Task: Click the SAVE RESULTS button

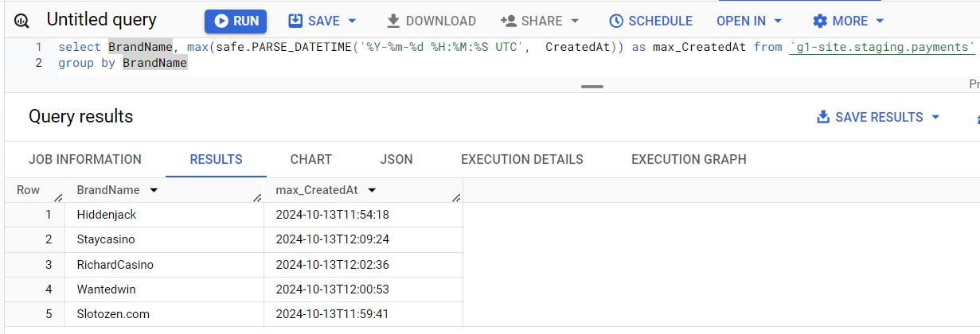Action: click(879, 117)
